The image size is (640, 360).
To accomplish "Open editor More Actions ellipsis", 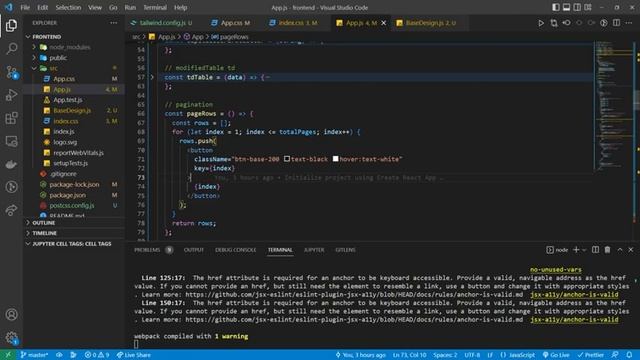I will pos(629,23).
